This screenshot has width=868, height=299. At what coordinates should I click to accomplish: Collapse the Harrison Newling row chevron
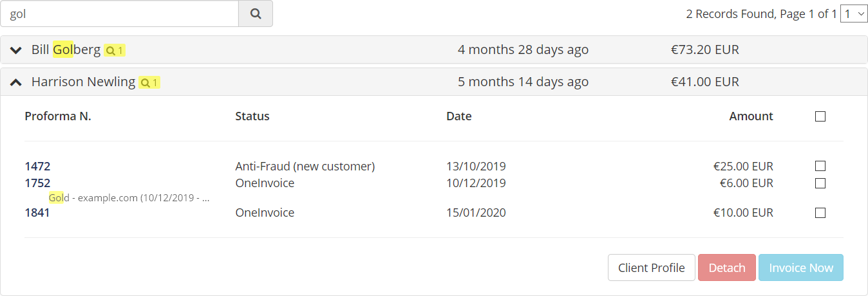[x=16, y=82]
